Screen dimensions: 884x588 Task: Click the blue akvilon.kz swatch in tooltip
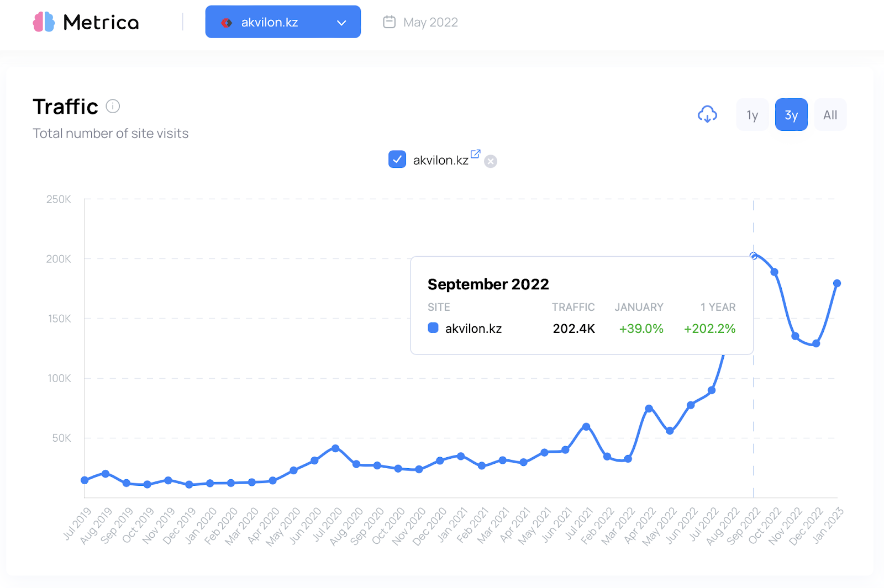click(x=433, y=328)
